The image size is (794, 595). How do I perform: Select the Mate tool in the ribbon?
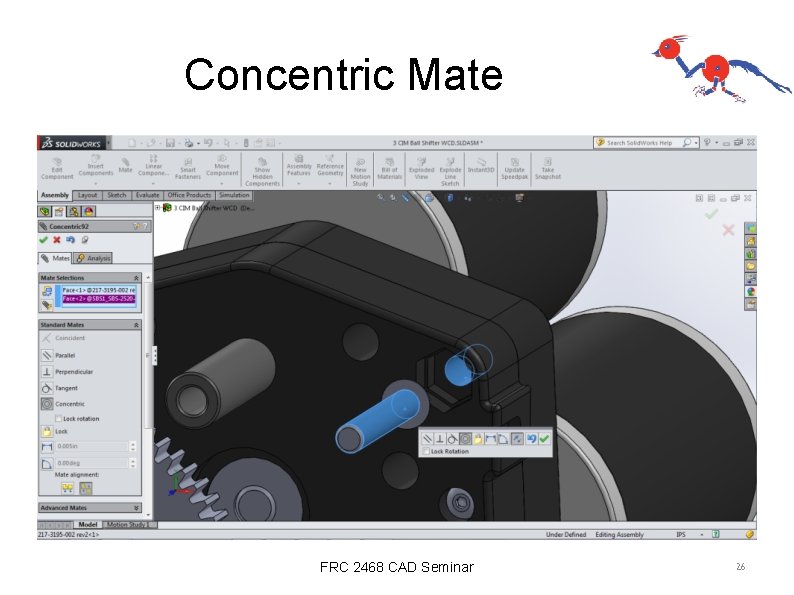[x=125, y=165]
